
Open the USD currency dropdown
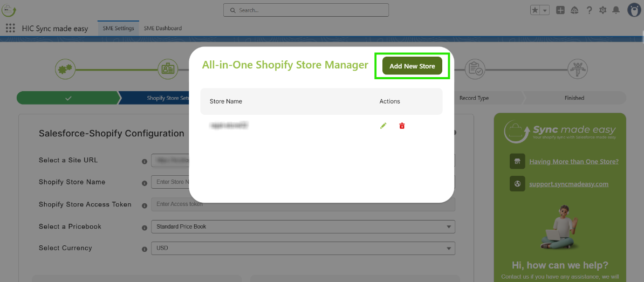(x=303, y=248)
